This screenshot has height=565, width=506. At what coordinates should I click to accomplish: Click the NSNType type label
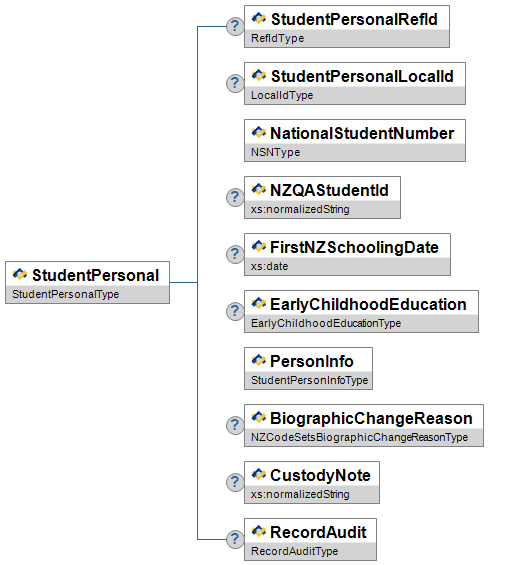275,152
